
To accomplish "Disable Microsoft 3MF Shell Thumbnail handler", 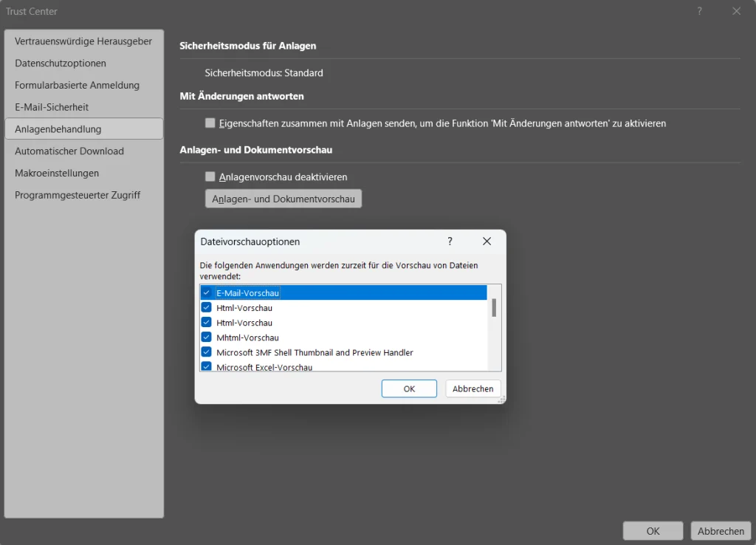I will click(x=206, y=352).
